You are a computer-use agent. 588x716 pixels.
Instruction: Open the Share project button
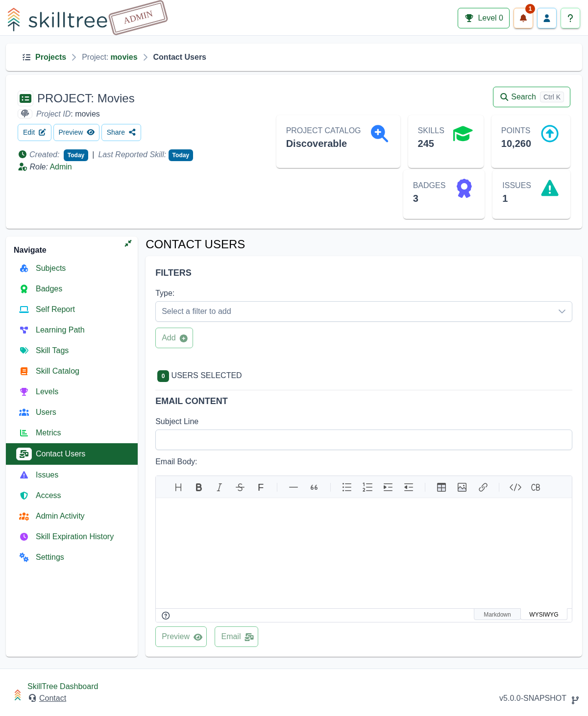[x=121, y=132]
